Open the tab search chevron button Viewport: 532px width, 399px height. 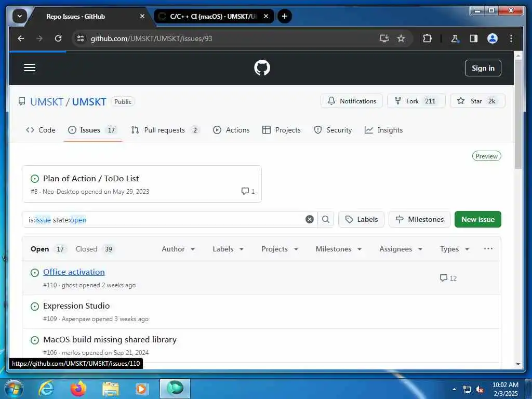click(20, 16)
